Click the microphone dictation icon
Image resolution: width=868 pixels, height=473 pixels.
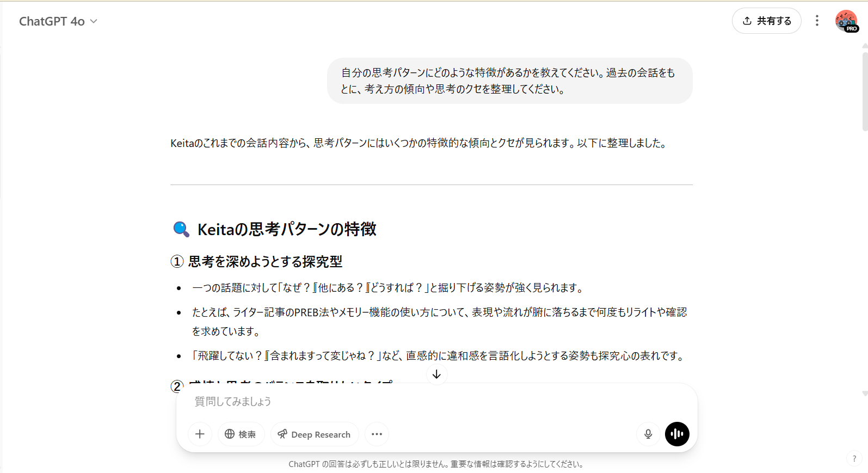pyautogui.click(x=648, y=434)
